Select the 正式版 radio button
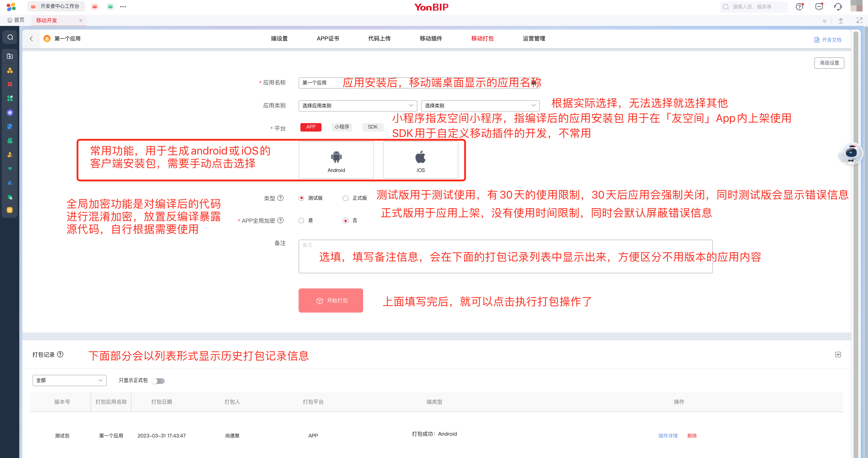The width and height of the screenshot is (868, 458). (345, 198)
